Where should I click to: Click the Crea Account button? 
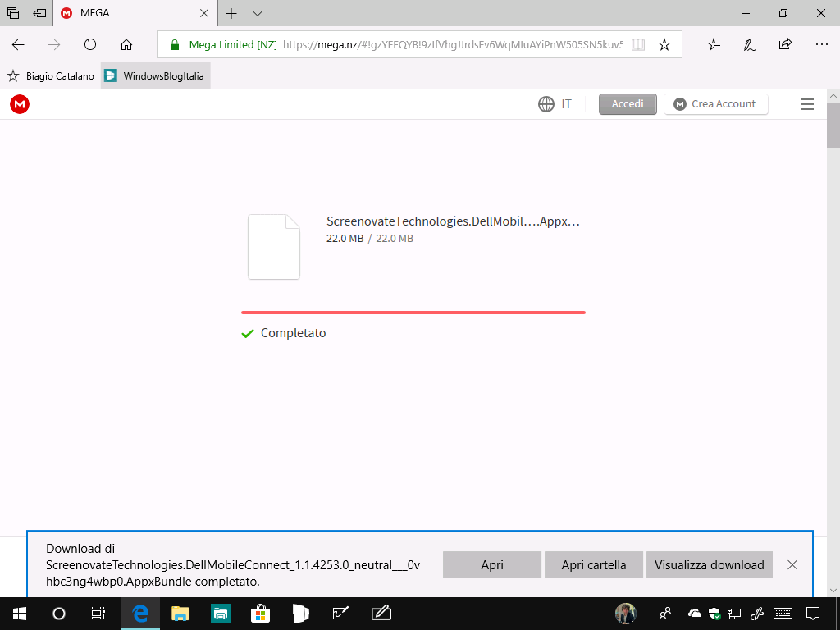coord(715,104)
